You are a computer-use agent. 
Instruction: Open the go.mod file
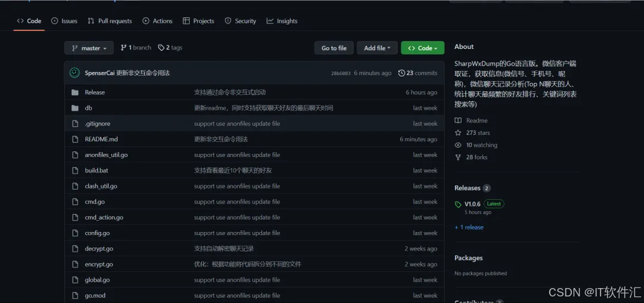click(95, 295)
